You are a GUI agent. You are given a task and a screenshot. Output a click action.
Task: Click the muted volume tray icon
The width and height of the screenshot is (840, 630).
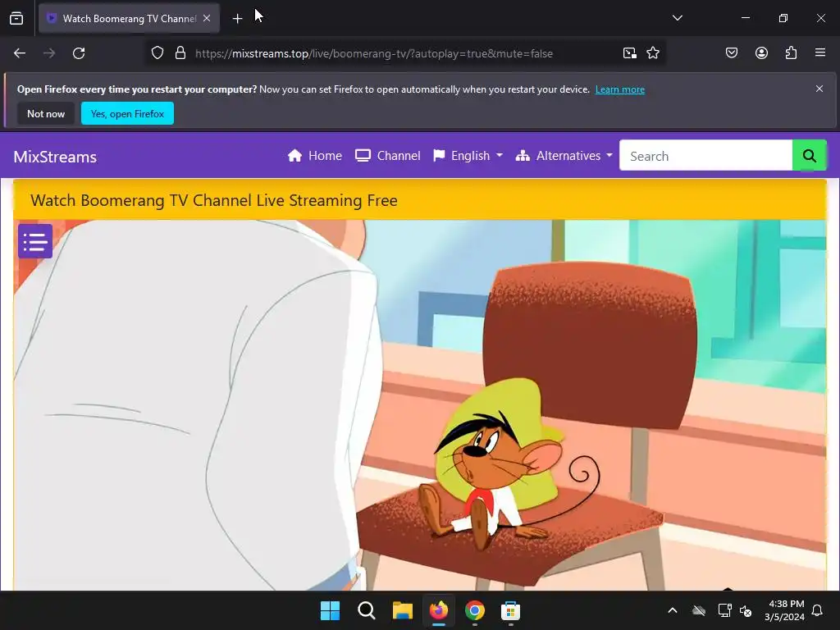click(745, 610)
